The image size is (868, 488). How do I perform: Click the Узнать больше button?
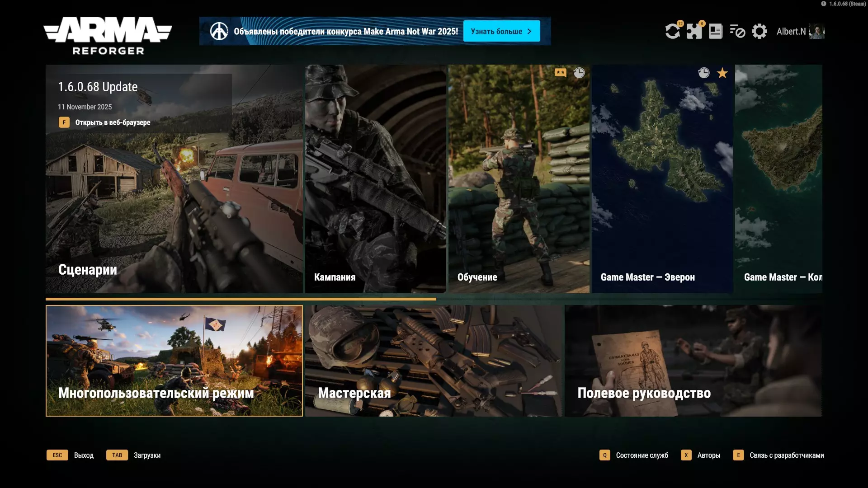pos(501,31)
